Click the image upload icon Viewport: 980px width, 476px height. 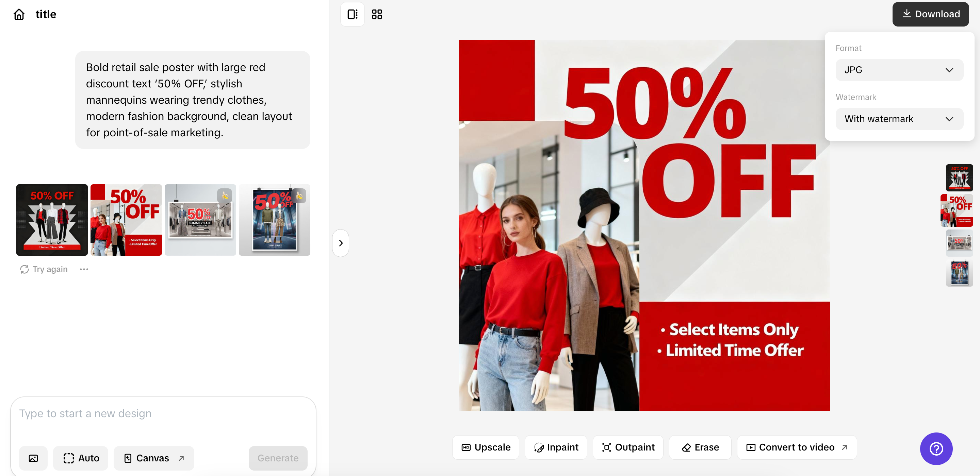[x=33, y=458]
